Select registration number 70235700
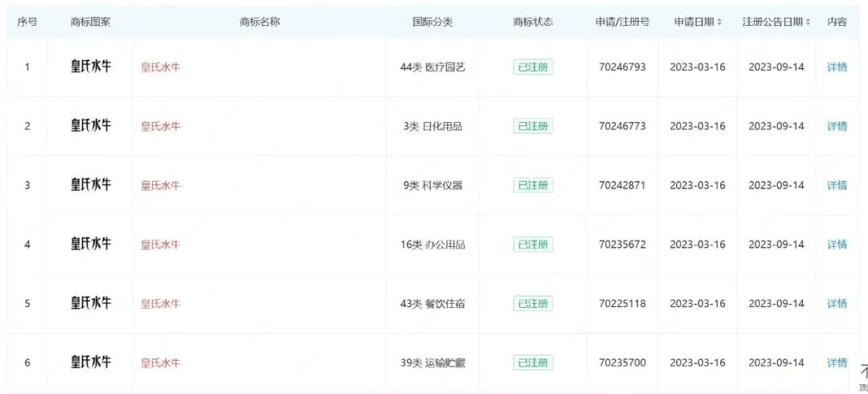The width and height of the screenshot is (868, 394). point(622,363)
